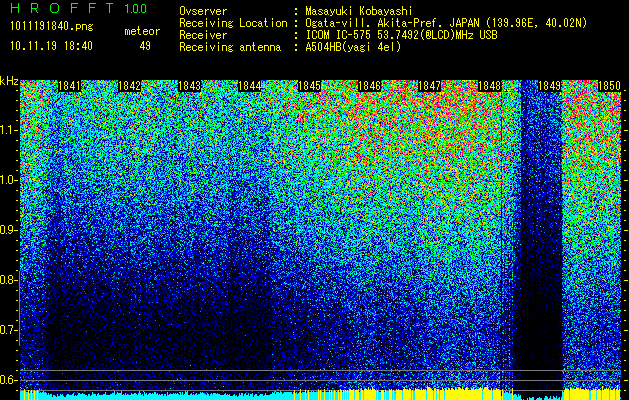Click the 0.8 frequency axis label
The width and height of the screenshot is (629, 400).
tap(9, 280)
